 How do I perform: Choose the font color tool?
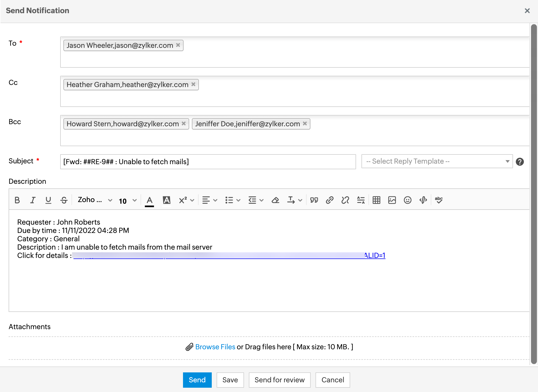click(x=149, y=200)
